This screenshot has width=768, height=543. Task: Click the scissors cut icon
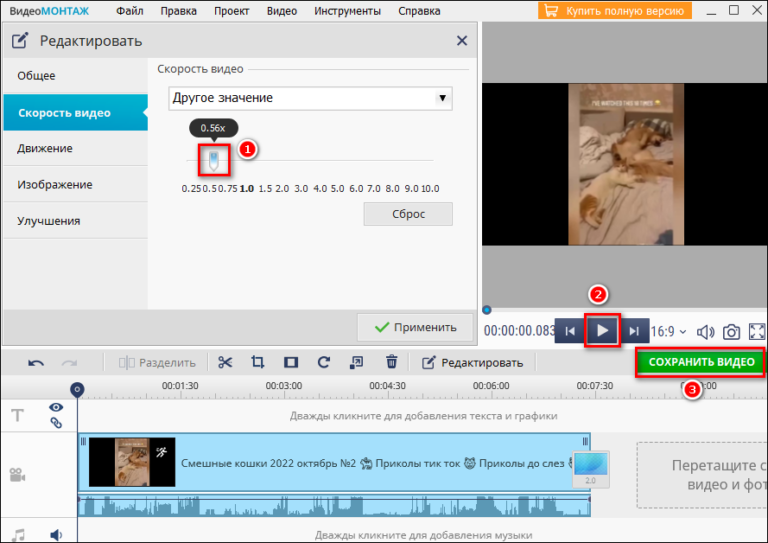point(225,362)
